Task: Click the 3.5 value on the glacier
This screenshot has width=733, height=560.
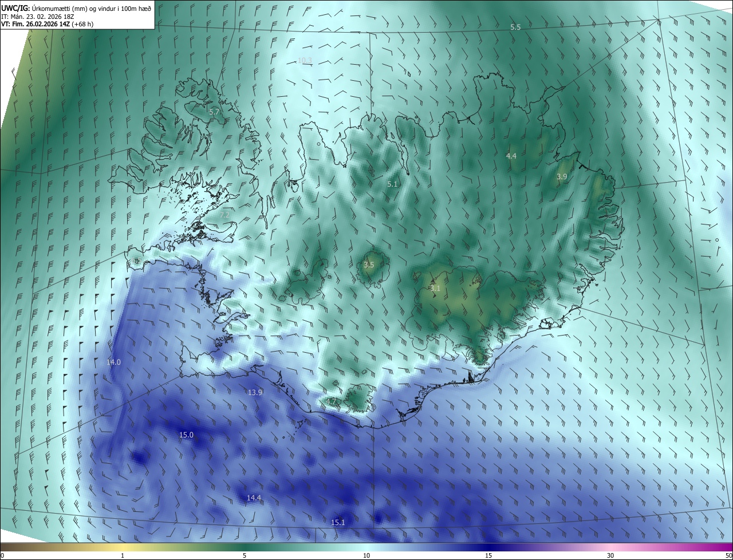Action: (369, 265)
